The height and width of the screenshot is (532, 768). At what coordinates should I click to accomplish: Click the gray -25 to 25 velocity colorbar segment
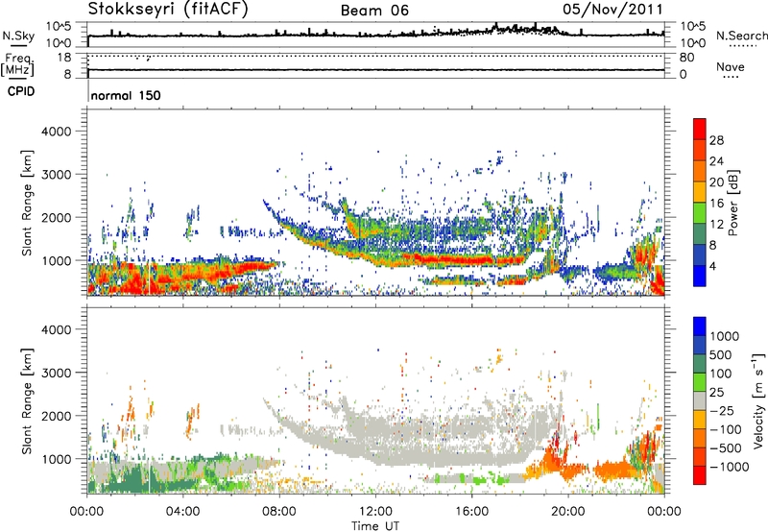click(700, 400)
